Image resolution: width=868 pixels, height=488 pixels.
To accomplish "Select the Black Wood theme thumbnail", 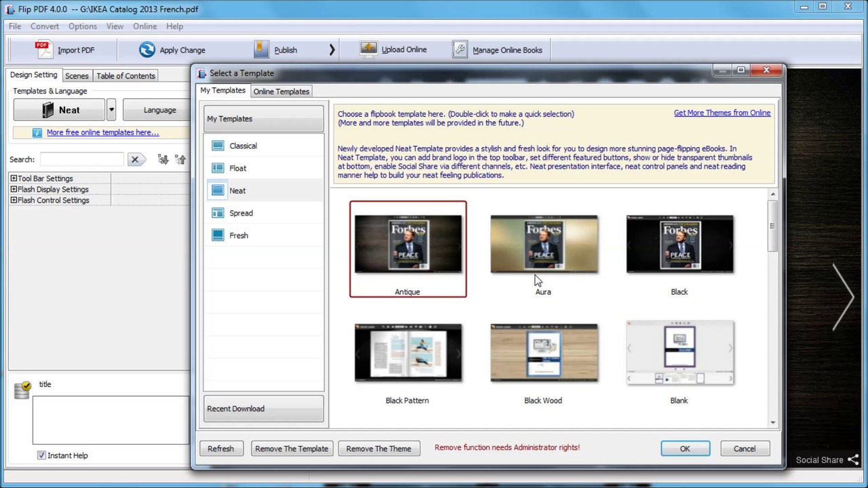I will (x=544, y=353).
